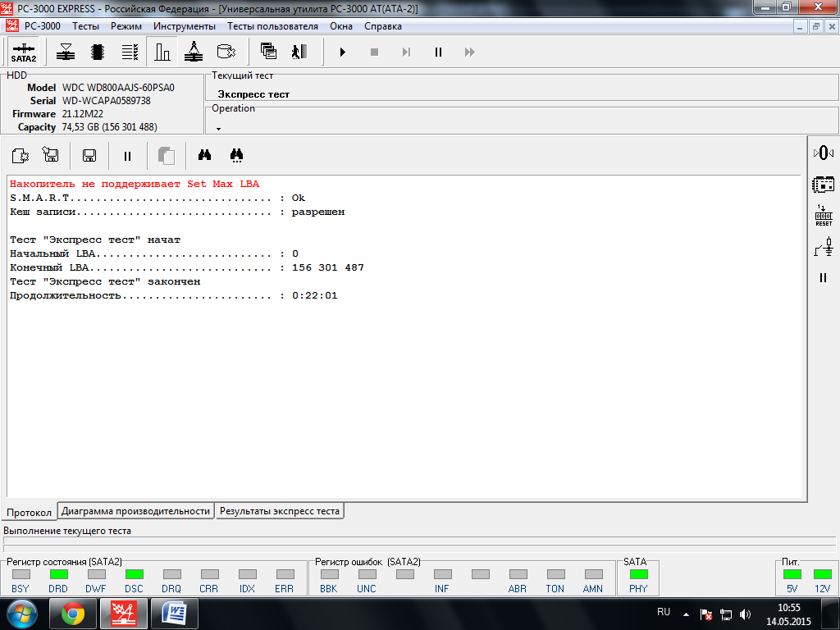Show hidden tray icons arrow

(x=686, y=614)
